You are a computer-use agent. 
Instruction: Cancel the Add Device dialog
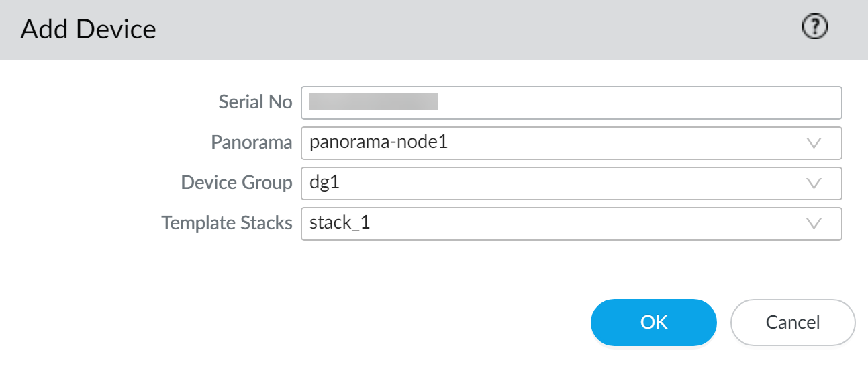tap(792, 323)
